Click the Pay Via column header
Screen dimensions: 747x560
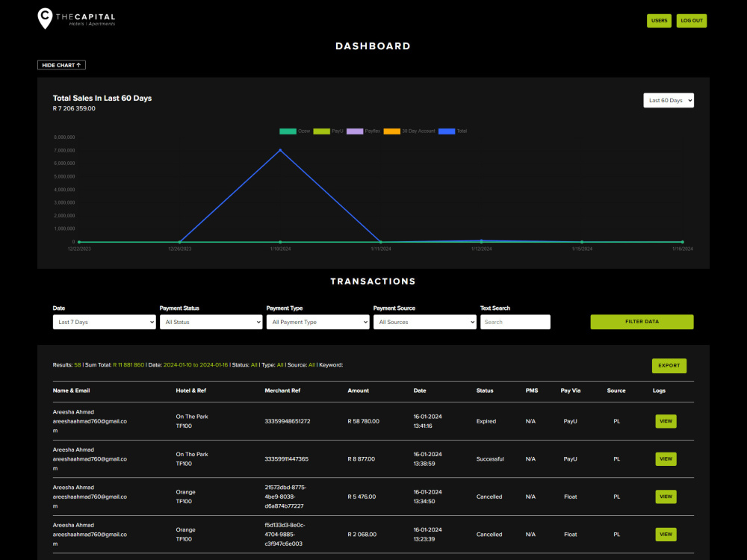coord(570,391)
